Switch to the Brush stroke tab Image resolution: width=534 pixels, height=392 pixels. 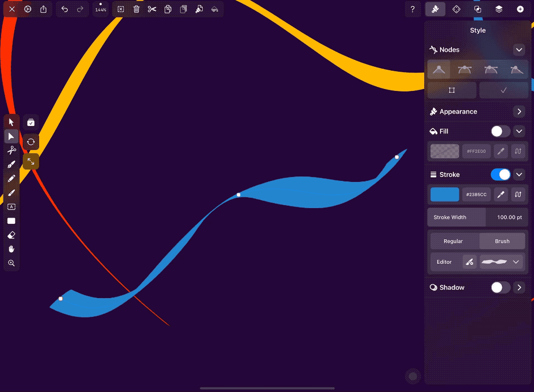click(502, 241)
